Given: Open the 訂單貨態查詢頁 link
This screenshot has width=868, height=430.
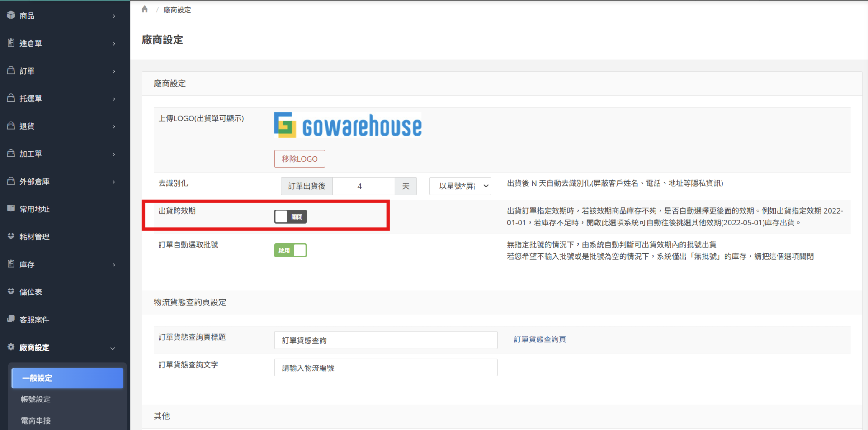Looking at the screenshot, I should 539,339.
